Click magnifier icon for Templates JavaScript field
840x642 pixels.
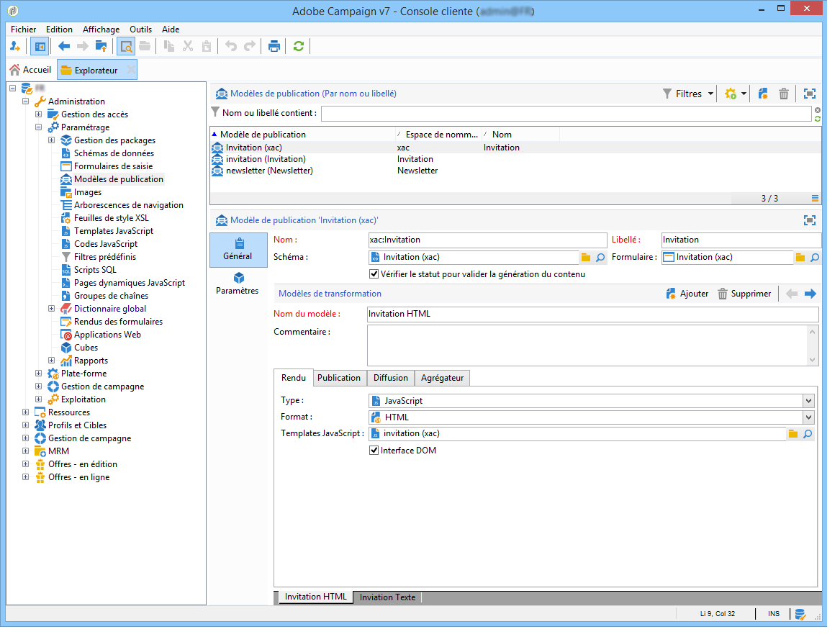coord(808,434)
